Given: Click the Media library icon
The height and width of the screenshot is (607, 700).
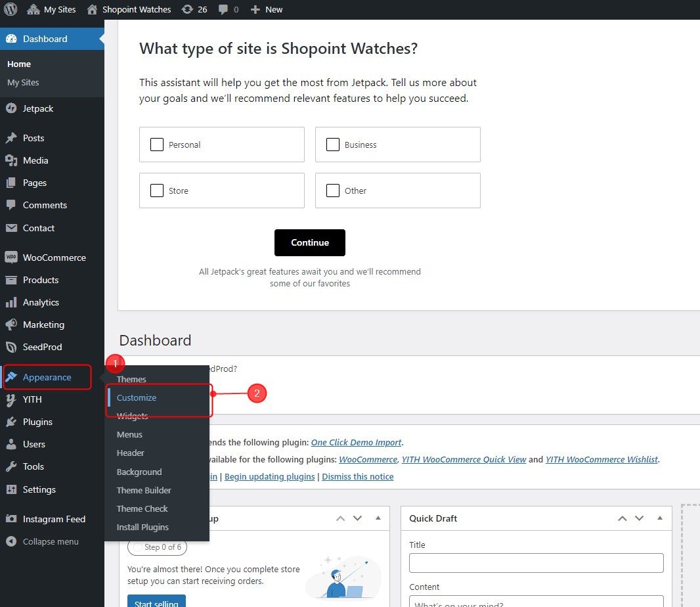Looking at the screenshot, I should (11, 160).
